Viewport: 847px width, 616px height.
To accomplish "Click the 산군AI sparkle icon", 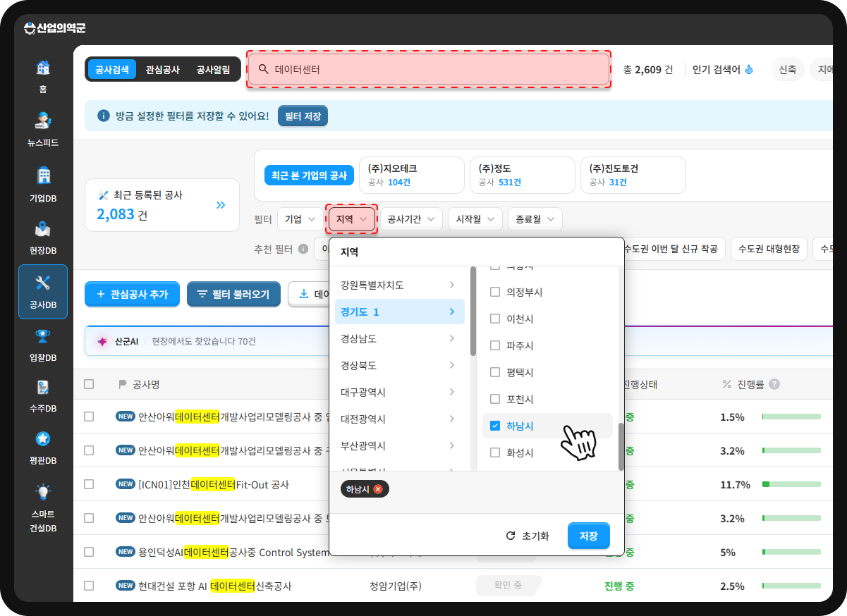I will pyautogui.click(x=102, y=341).
